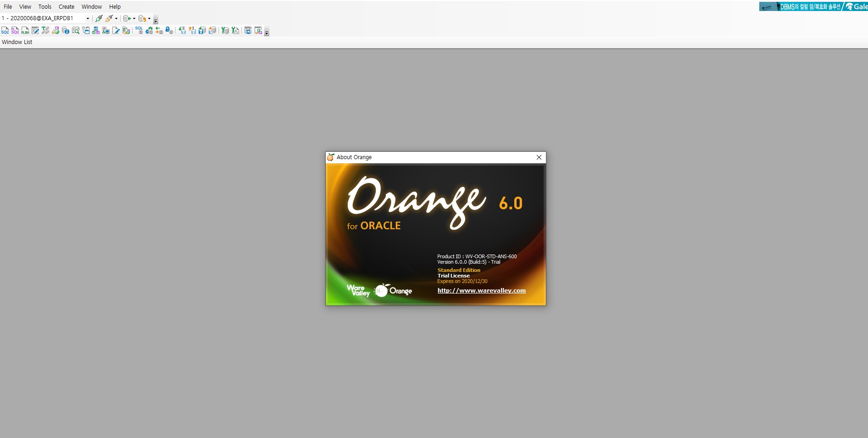Image resolution: width=868 pixels, height=438 pixels.
Task: Open the Help menu
Action: (115, 7)
